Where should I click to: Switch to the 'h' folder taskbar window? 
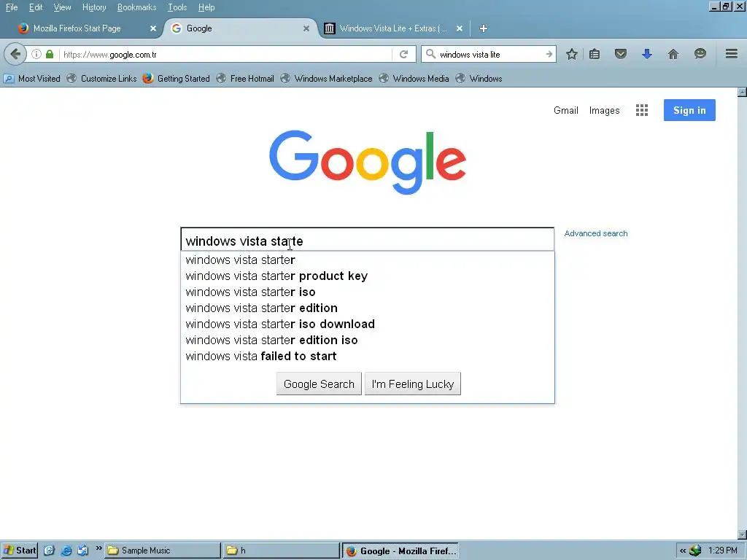(281, 551)
